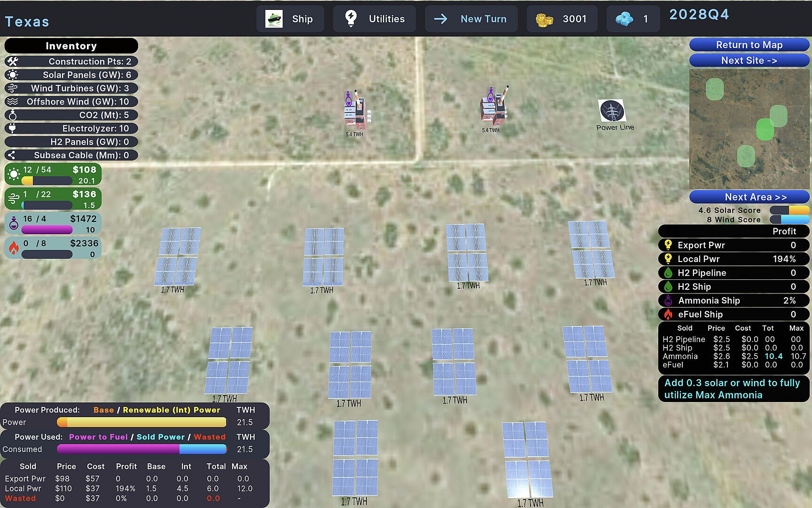
Task: Click the Solar Score indicator bar
Action: pos(789,210)
